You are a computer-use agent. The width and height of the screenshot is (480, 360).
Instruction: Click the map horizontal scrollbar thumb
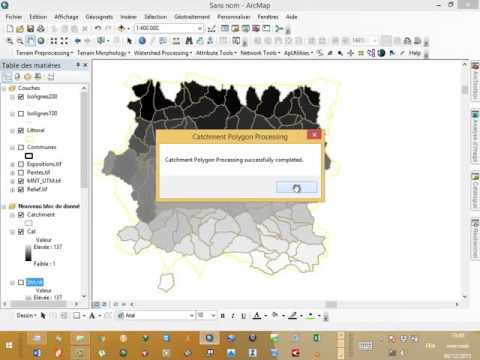tap(331, 304)
